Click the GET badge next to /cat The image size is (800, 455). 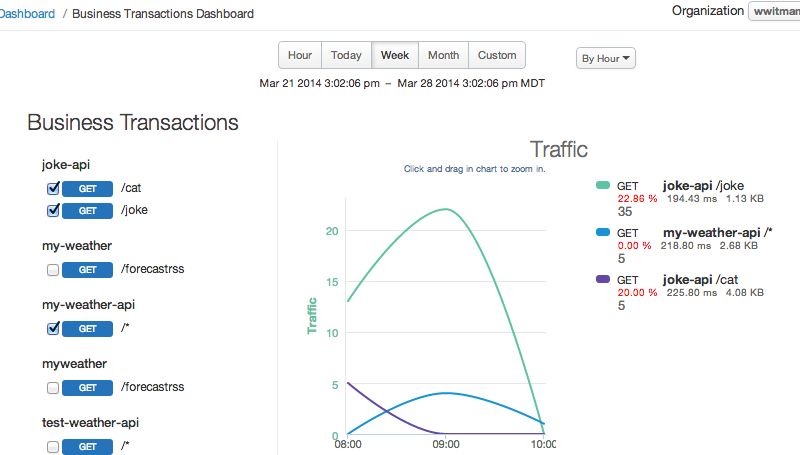tap(87, 188)
